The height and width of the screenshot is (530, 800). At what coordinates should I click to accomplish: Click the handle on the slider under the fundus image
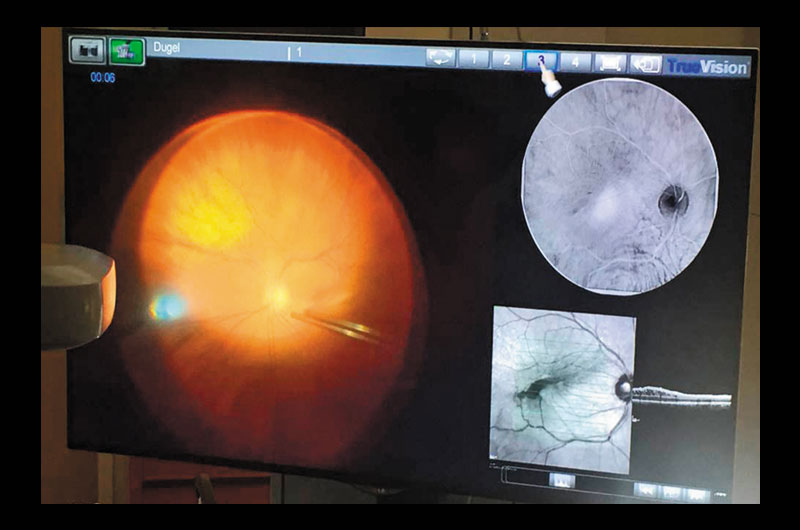coord(562,481)
